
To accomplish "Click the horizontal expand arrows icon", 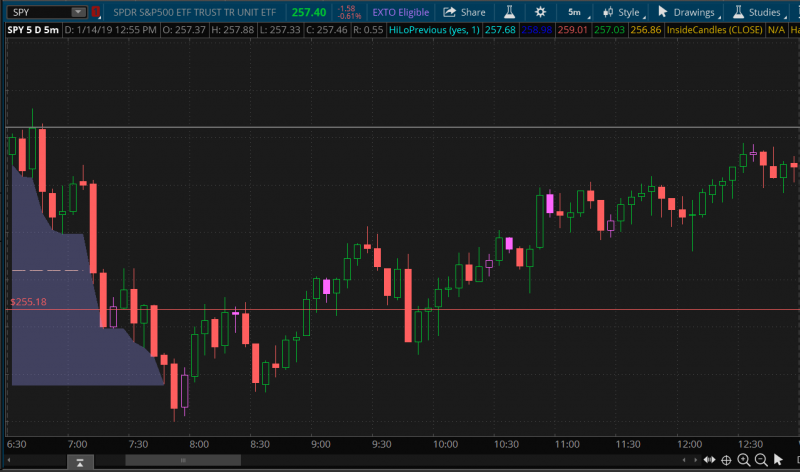I will point(708,460).
